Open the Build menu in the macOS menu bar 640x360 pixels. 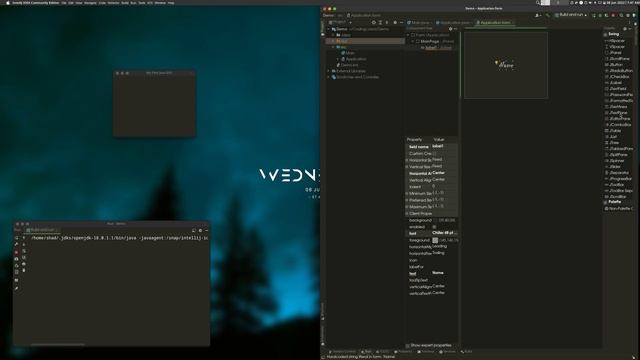124,2
